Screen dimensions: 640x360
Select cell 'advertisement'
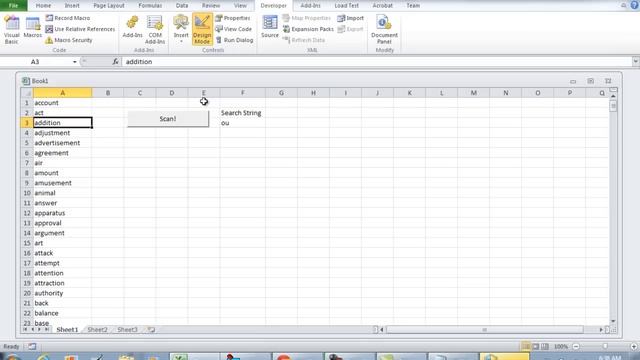pos(62,143)
